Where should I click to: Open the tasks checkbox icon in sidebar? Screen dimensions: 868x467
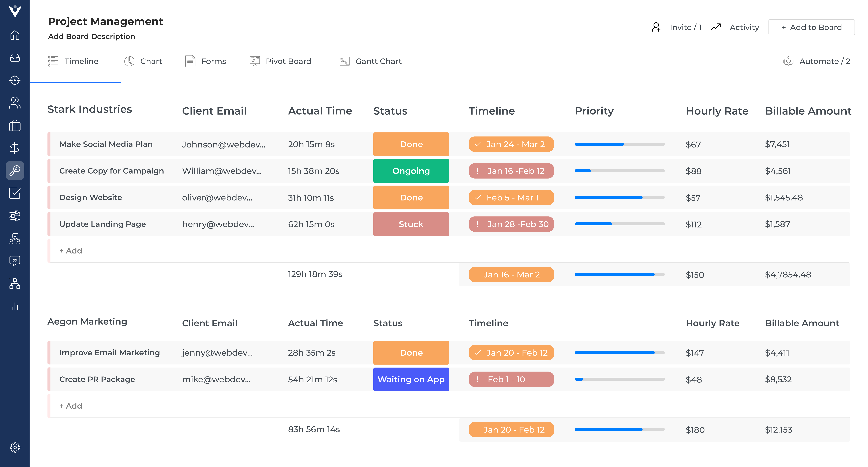pos(15,193)
